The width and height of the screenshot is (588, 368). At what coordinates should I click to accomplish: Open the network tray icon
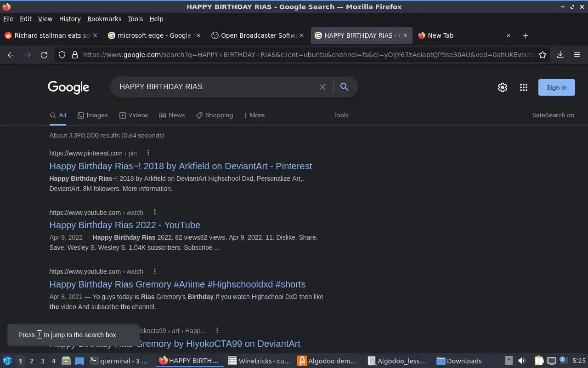(x=551, y=361)
